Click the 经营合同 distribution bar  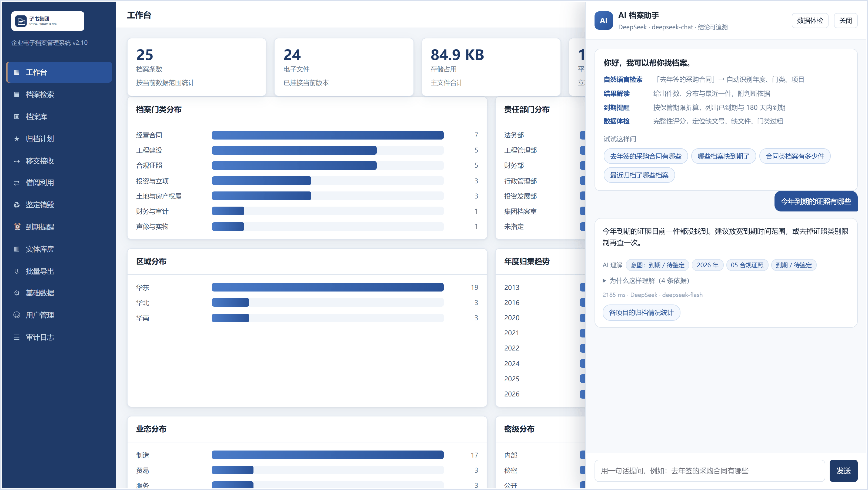[328, 135]
